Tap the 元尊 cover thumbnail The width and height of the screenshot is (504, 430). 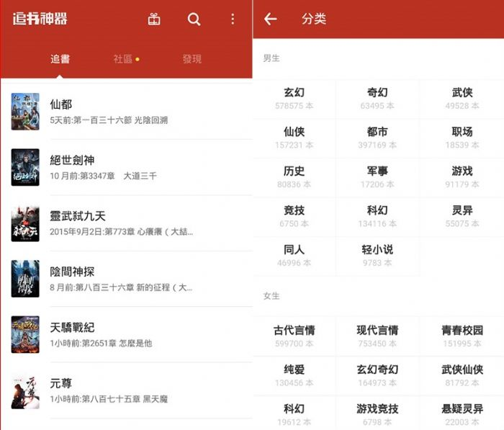pyautogui.click(x=25, y=390)
